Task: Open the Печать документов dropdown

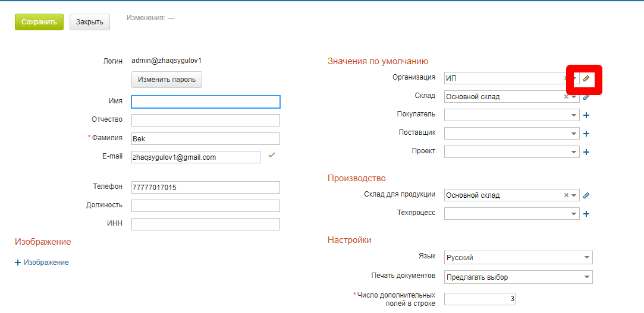Action: click(519, 277)
